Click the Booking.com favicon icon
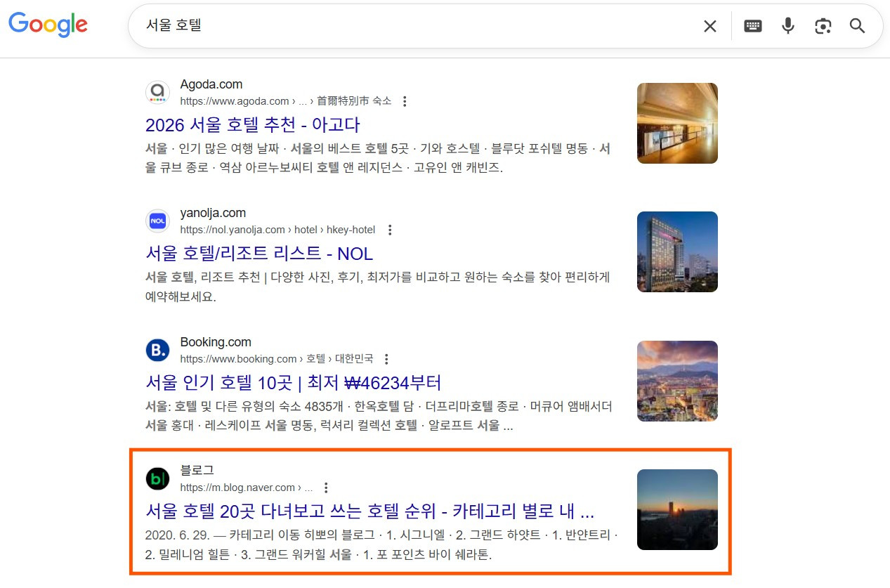The width and height of the screenshot is (890, 588). (x=157, y=350)
